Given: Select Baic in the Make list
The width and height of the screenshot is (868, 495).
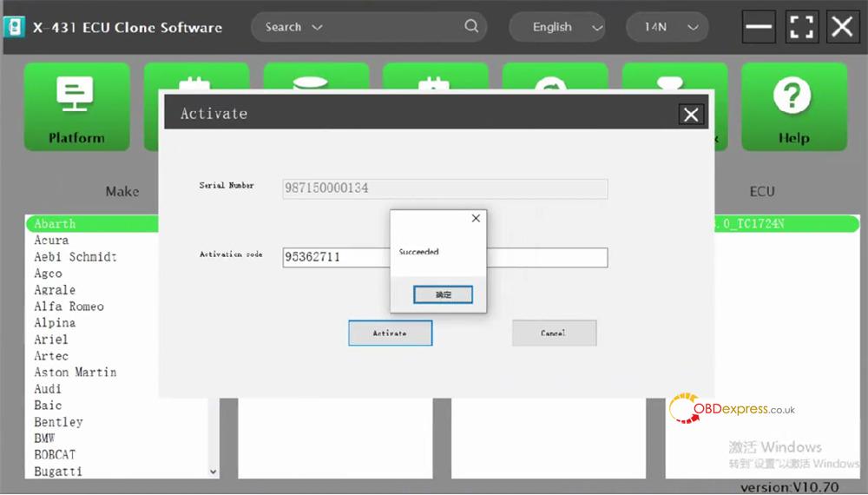Looking at the screenshot, I should (x=48, y=406).
